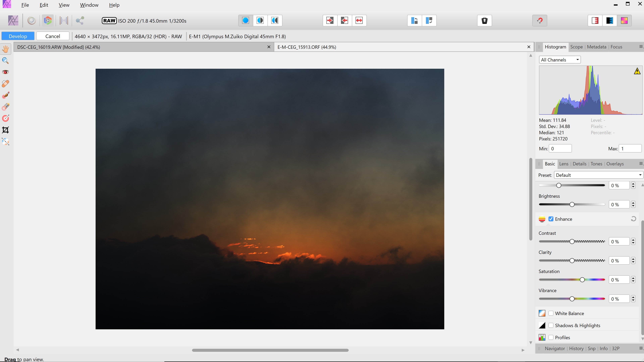Click Swap Before and After icon

(x=359, y=20)
